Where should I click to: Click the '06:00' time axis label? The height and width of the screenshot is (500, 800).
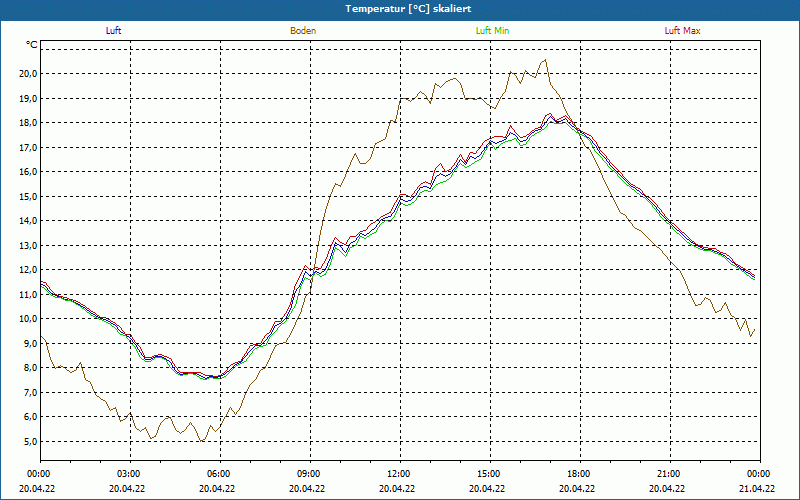(217, 474)
